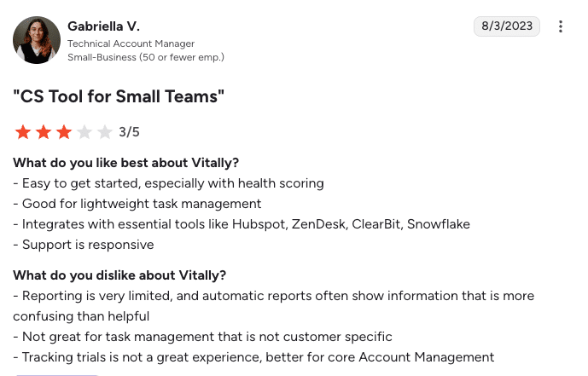
Task: Click "What do you like best about Vitally?" heading
Action: click(x=126, y=163)
